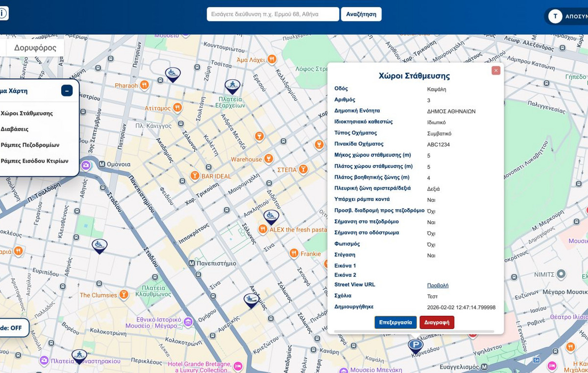Click the wheelchair marker near ALEX the fresh pasta
Screen dimensions: 588x373
[270, 215]
